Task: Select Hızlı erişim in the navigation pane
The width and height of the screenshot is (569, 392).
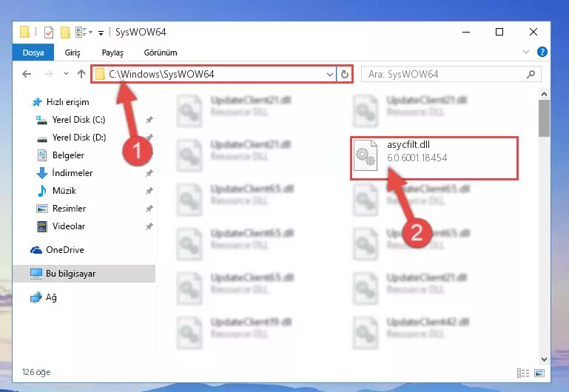Action: [x=68, y=102]
